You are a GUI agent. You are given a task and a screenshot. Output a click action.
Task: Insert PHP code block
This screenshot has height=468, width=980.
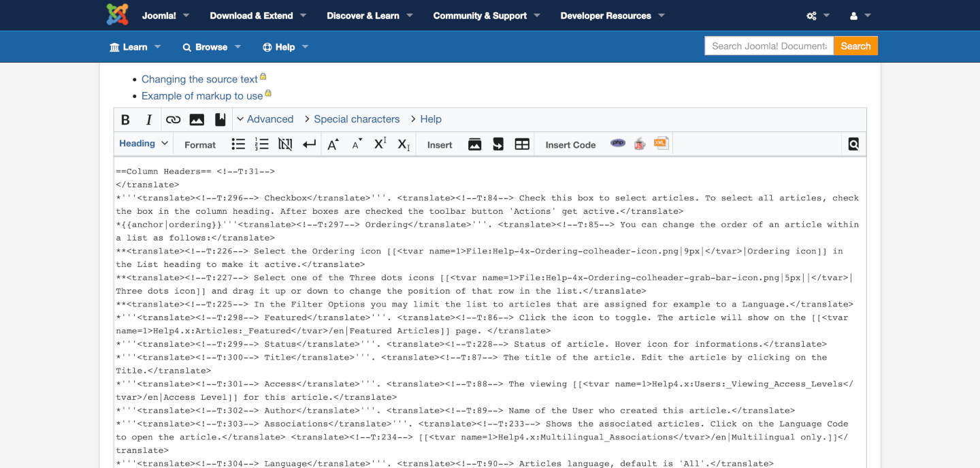[618, 143]
